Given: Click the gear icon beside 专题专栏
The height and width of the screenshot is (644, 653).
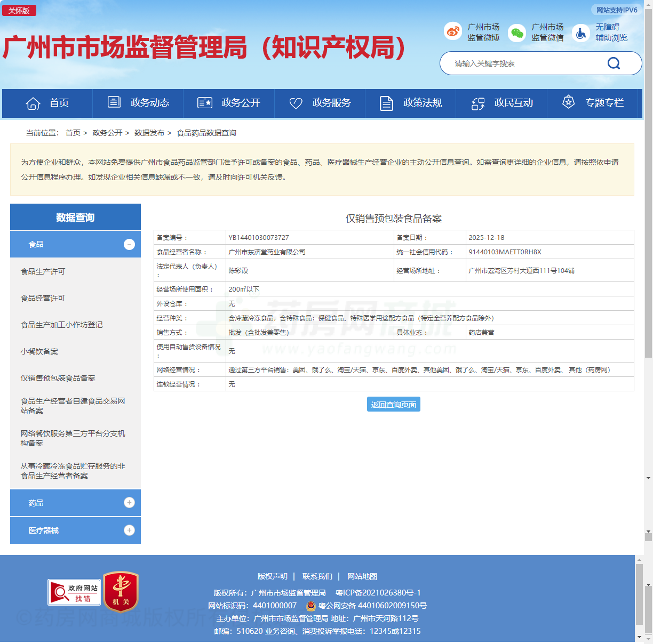Looking at the screenshot, I should 568,102.
